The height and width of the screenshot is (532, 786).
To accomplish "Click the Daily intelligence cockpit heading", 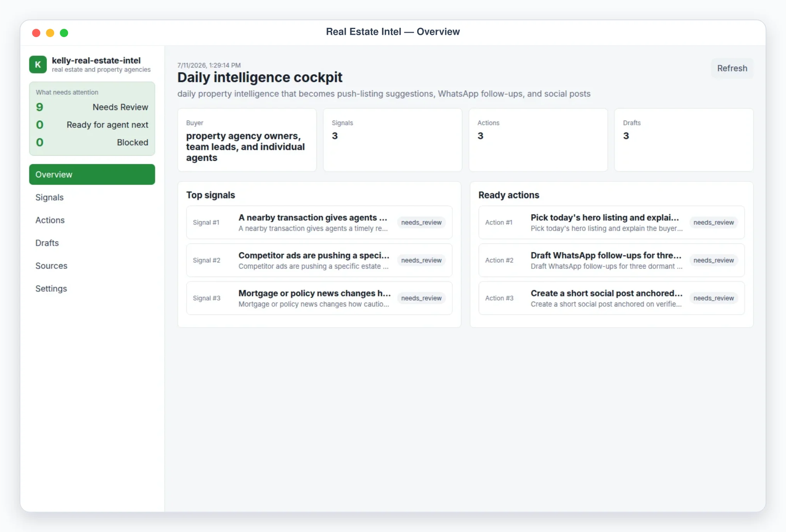I will [x=260, y=77].
